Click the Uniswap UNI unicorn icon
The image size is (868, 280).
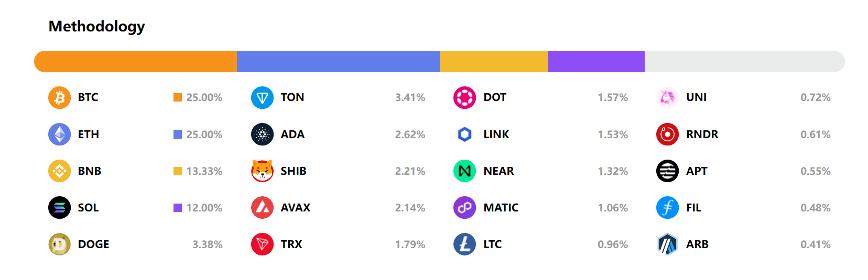667,98
